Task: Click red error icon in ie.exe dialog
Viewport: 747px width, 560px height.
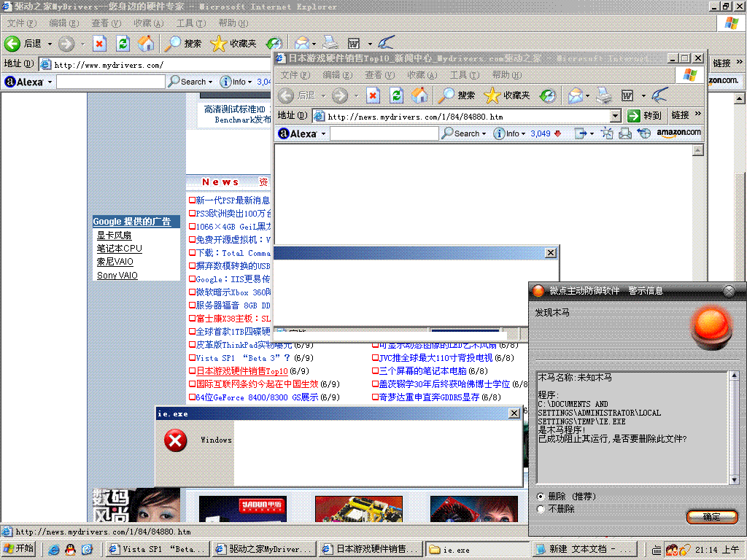Action: (x=175, y=440)
